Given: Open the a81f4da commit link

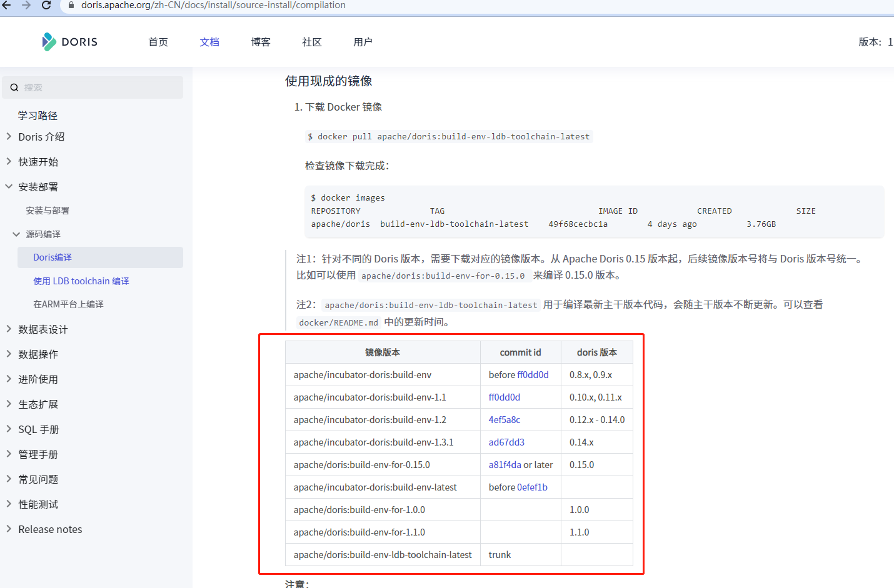Looking at the screenshot, I should (505, 465).
